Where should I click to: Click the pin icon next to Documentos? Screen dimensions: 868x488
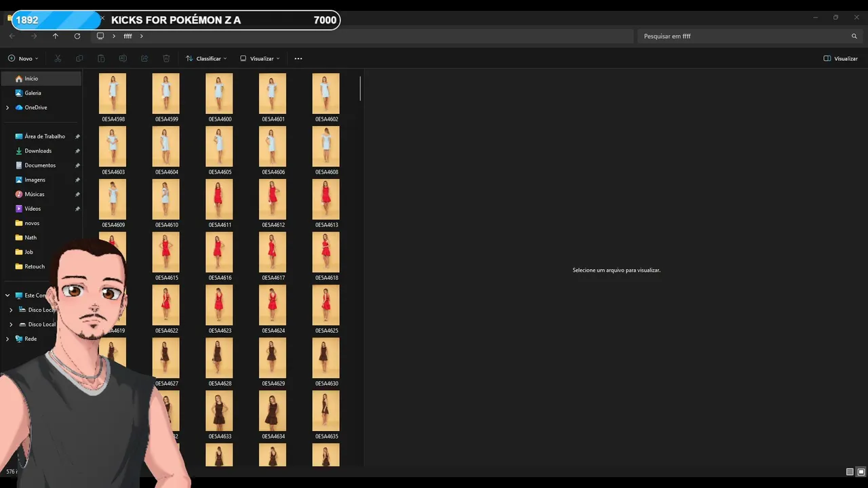tap(77, 165)
